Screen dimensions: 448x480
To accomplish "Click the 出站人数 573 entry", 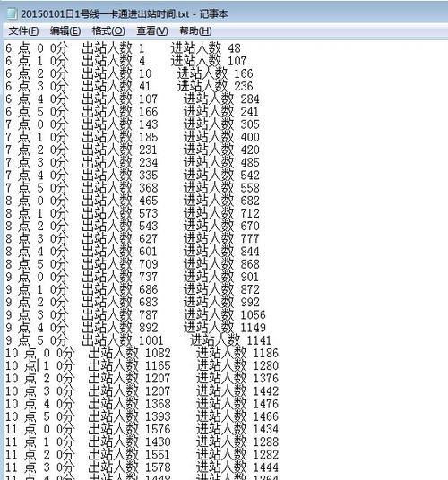I will click(x=120, y=213).
